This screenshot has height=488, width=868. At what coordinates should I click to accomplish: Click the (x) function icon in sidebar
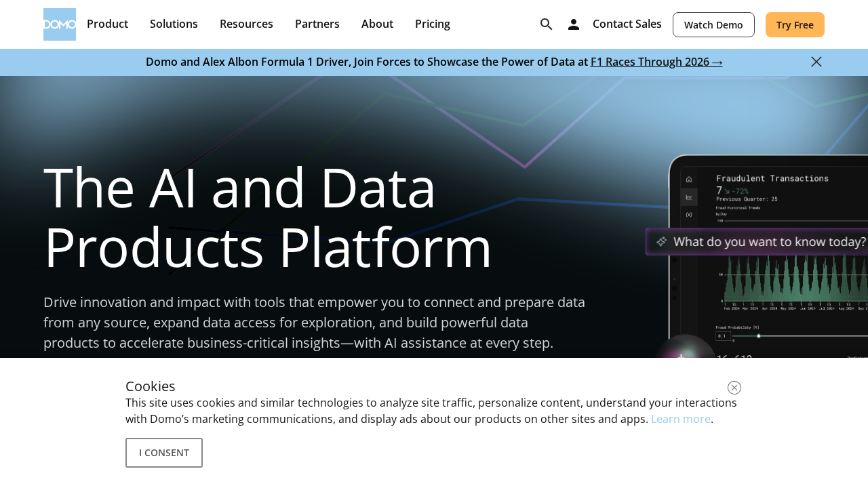(x=688, y=215)
